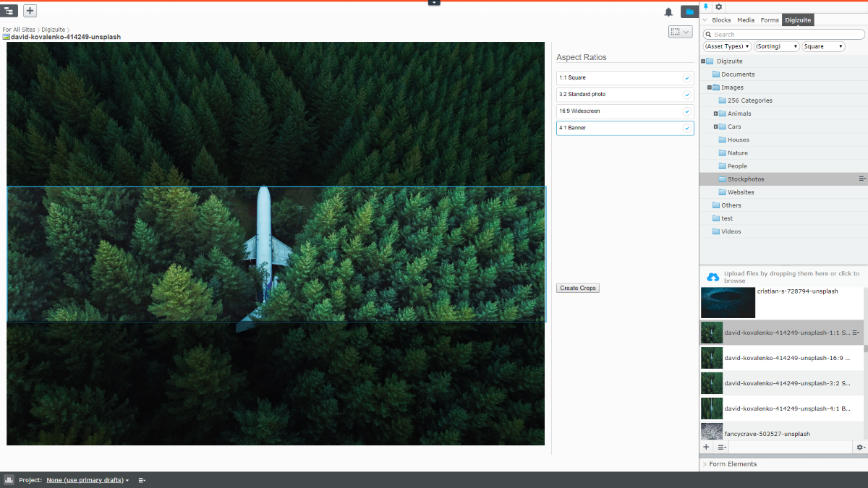Screen dimensions: 868x488
Task: Open the Square crop filter dropdown
Action: click(x=823, y=46)
